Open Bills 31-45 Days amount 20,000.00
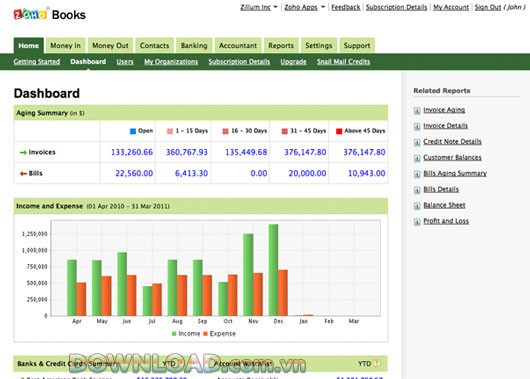Screen dimensions: 530x379 click(x=308, y=173)
